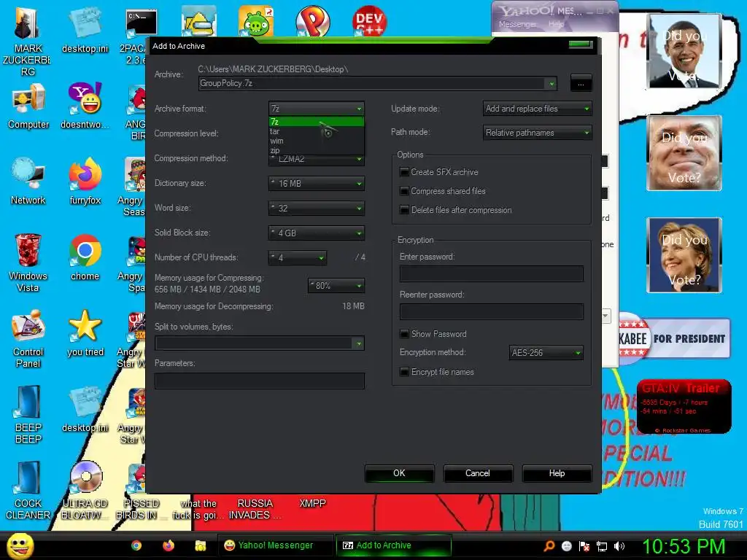Click the 10:53 PM taskbar clock
The width and height of the screenshot is (747, 560).
(684, 546)
